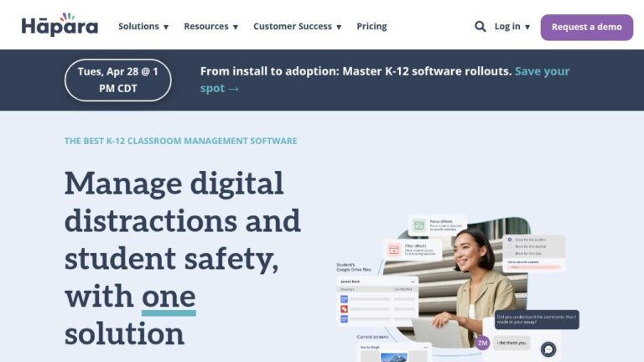
Task: Click the mountain screenshot thumbnail
Action: [x=394, y=357]
